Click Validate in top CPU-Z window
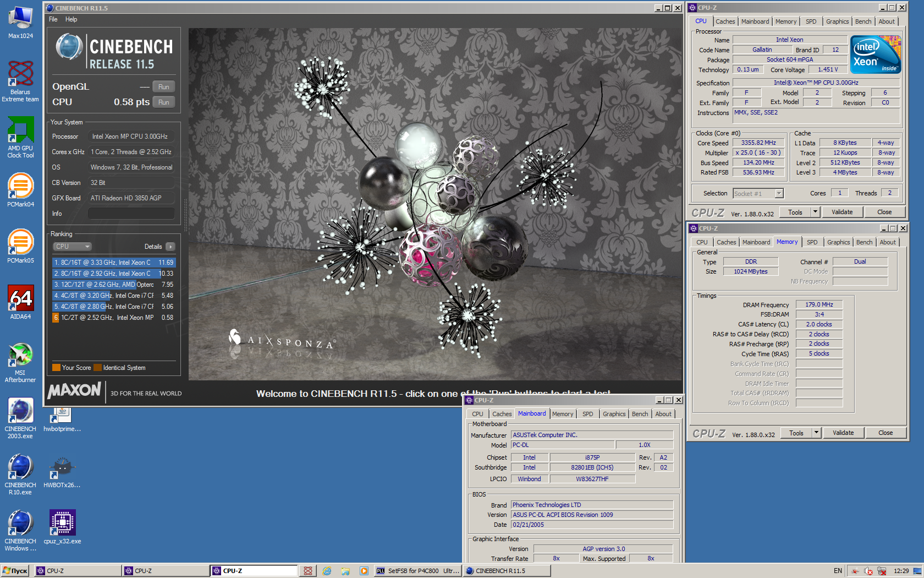Viewport: 924px width, 578px height. tap(842, 212)
